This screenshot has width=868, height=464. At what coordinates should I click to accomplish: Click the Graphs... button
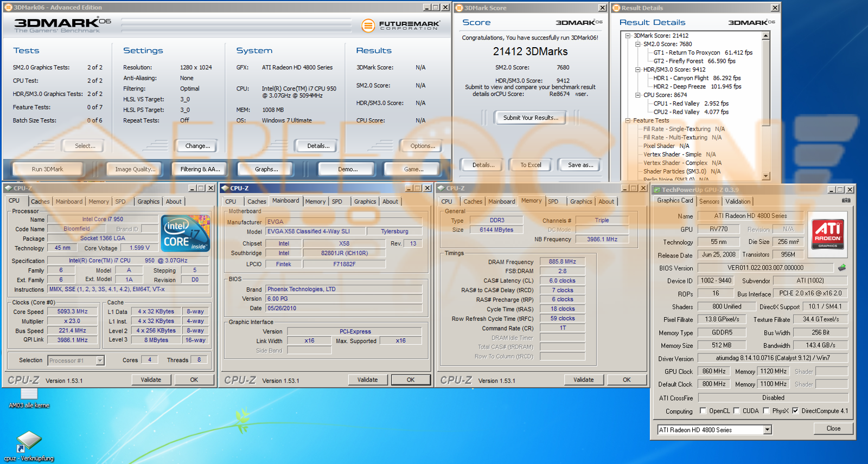click(x=266, y=169)
